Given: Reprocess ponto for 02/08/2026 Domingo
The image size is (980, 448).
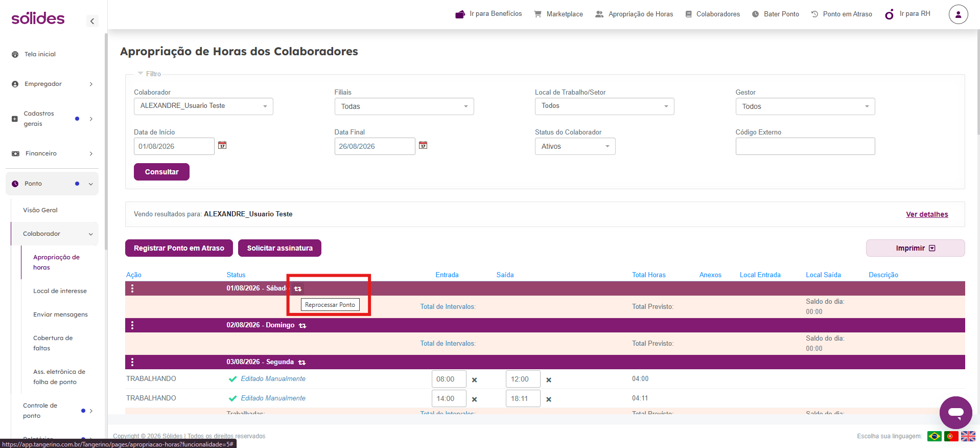Looking at the screenshot, I should (x=302, y=326).
